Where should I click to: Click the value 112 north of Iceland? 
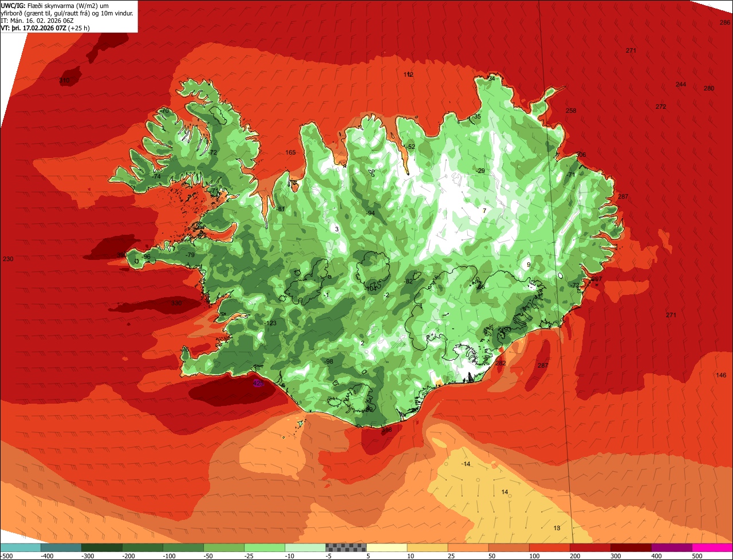coord(408,74)
